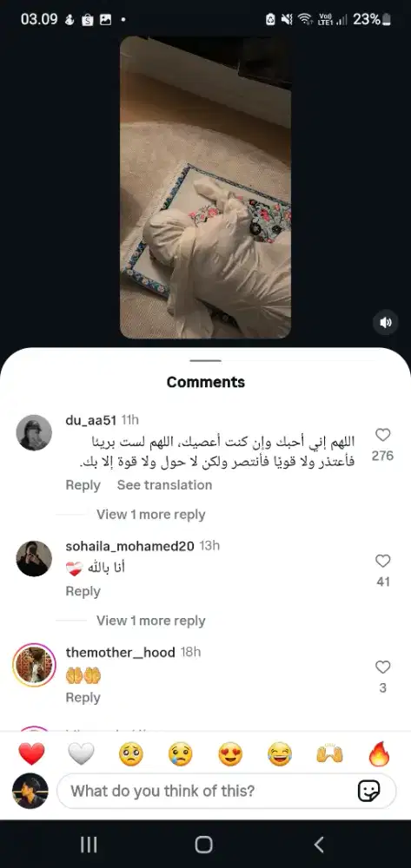The height and width of the screenshot is (868, 411).
Task: Reply to themother_hood's comment
Action: point(83,698)
